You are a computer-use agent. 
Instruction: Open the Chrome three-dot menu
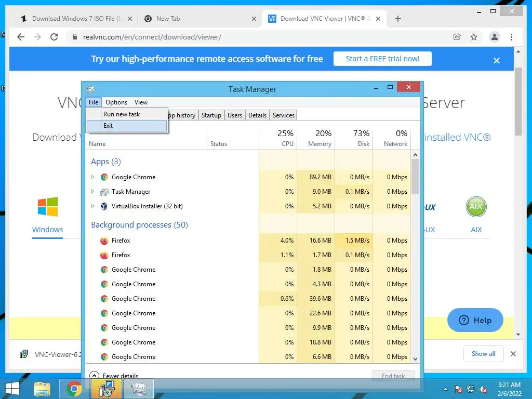click(511, 37)
